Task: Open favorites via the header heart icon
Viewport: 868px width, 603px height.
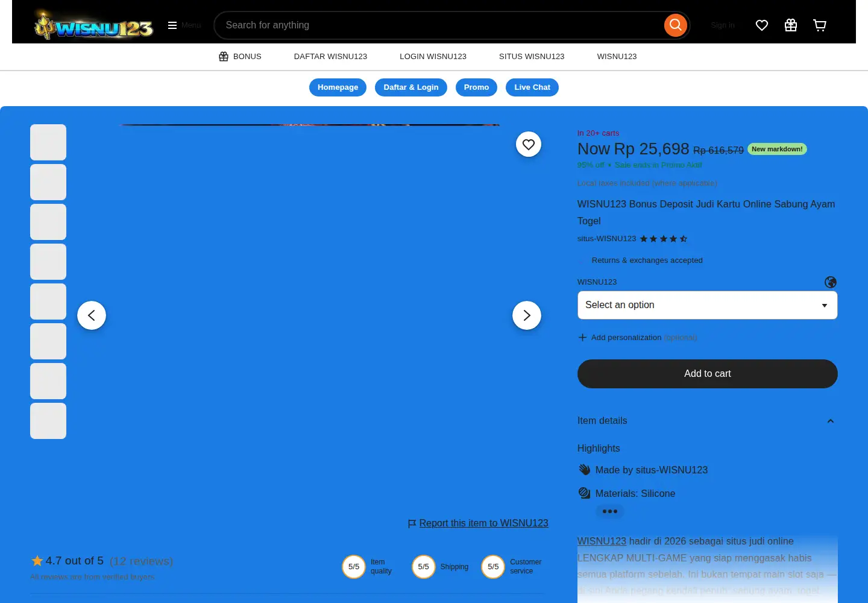Action: tap(762, 25)
